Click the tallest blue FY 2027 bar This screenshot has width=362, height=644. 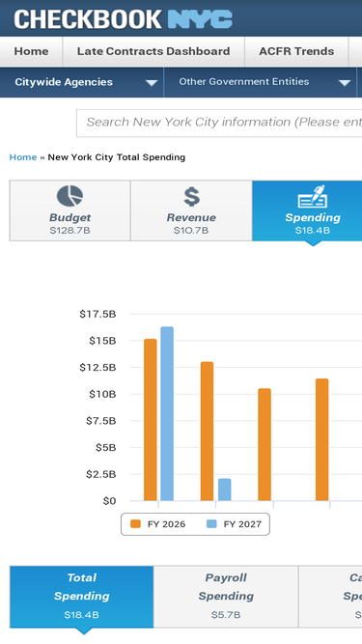[x=167, y=413]
